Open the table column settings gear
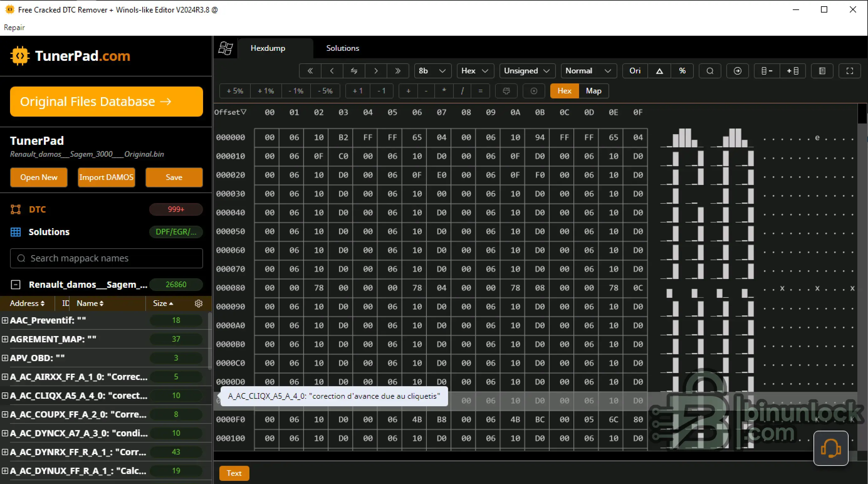The image size is (868, 484). point(199,303)
